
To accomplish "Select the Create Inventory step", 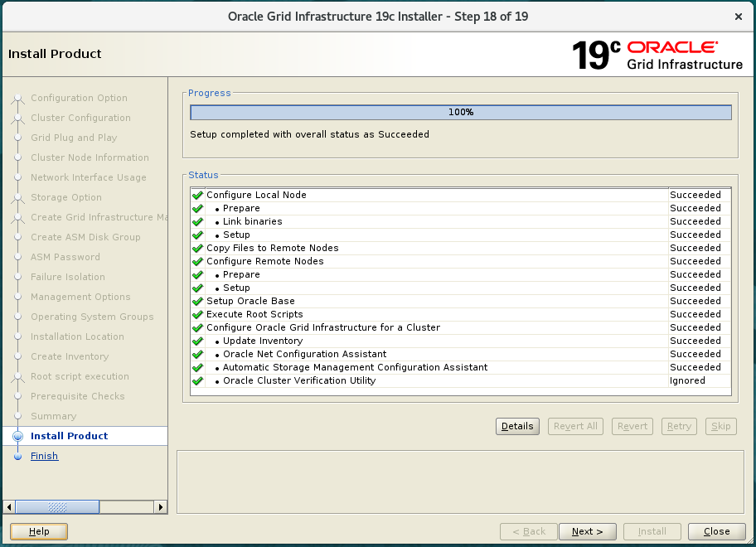I will point(70,356).
